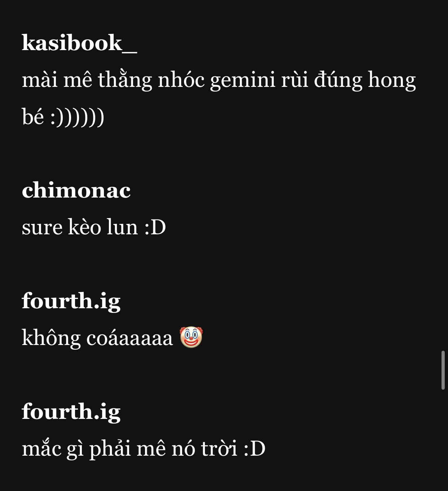Select the comment "không coáaaaaa"
Viewport: 448px width, 491px height.
click(97, 338)
